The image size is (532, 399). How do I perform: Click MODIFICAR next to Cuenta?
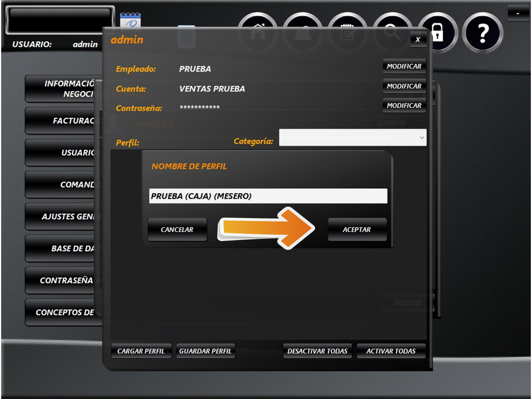pos(404,86)
